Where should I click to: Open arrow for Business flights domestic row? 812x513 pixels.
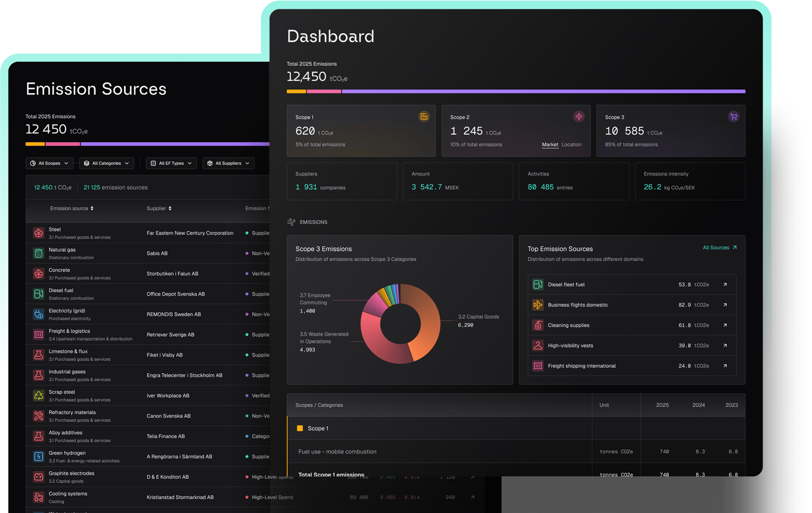click(725, 305)
